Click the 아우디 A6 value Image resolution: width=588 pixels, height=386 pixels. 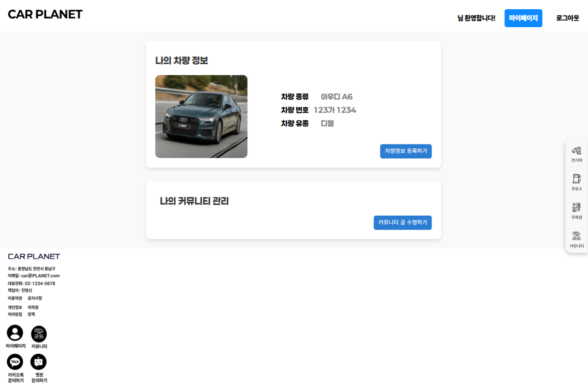[x=336, y=97]
